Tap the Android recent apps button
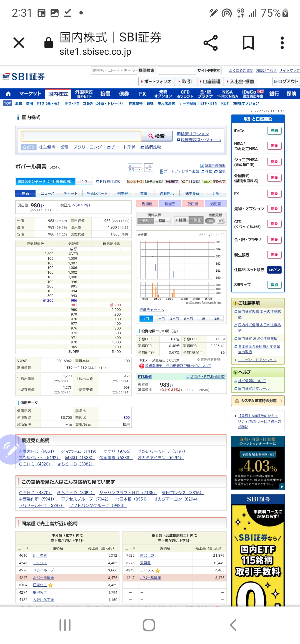The image size is (300, 644). (x=65, y=625)
